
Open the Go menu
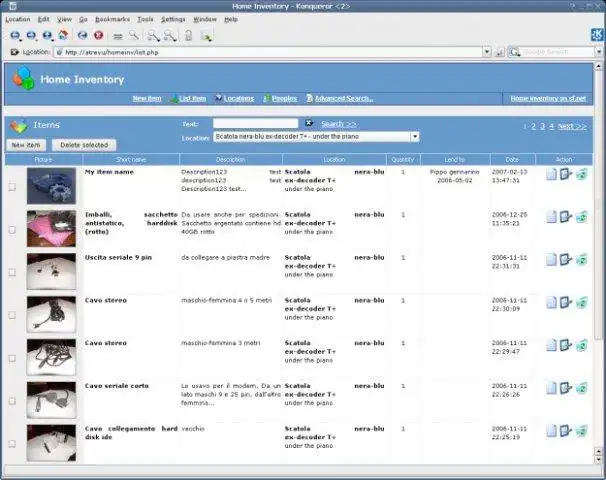(x=83, y=19)
